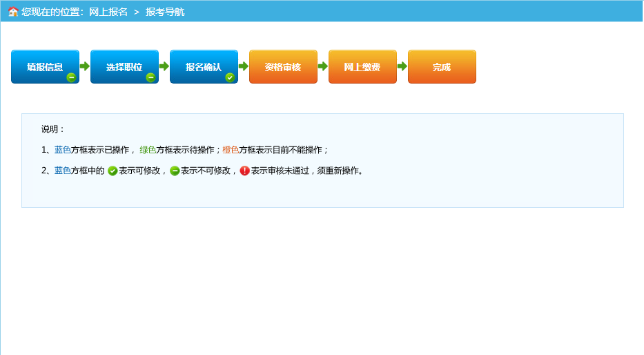Go to the 选择职位 step
The image size is (644, 355).
tap(124, 66)
